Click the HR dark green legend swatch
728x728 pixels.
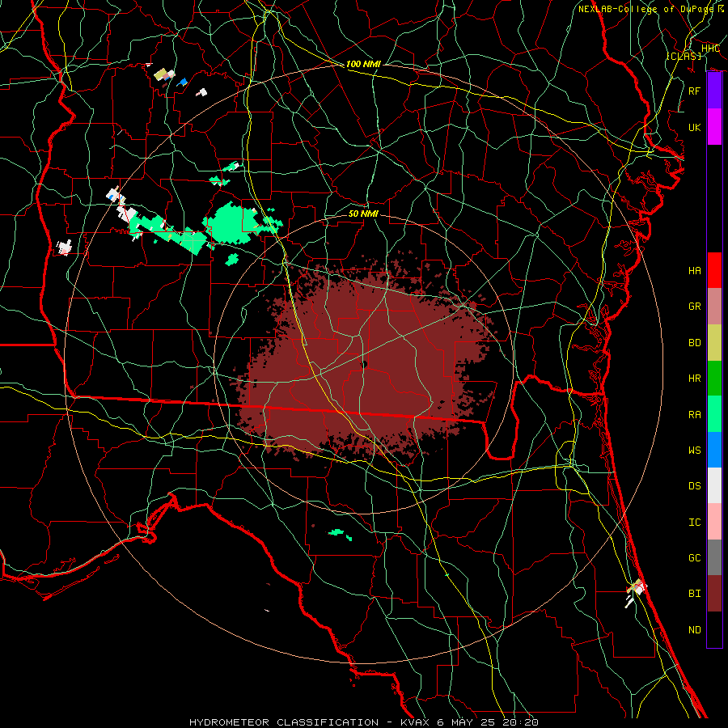[714, 379]
